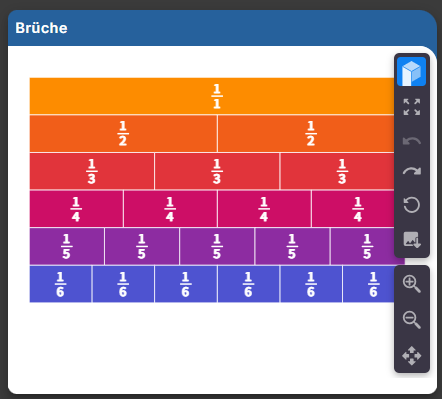442x399 pixels.
Task: Toggle fullscreen with the four-arrows icon
Action: click(412, 107)
